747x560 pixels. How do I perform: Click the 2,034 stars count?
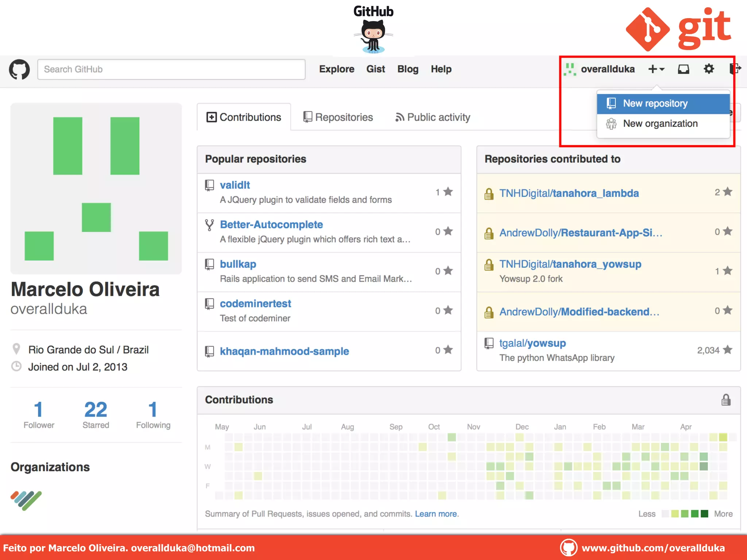tap(708, 350)
